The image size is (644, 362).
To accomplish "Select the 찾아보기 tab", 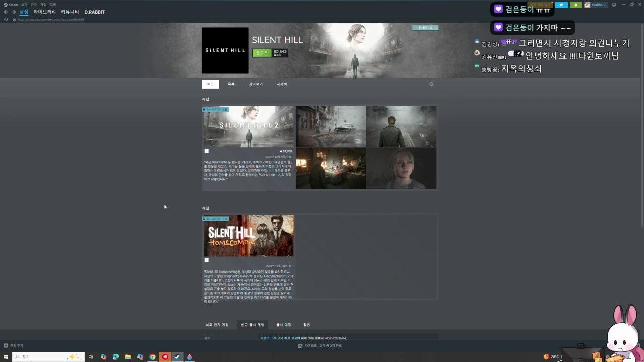I will click(256, 84).
